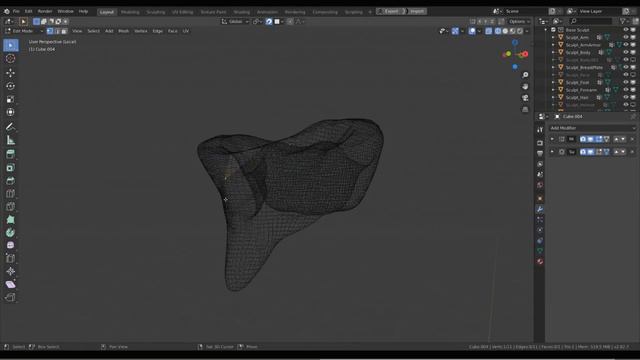Enable edge select mode

(x=57, y=31)
